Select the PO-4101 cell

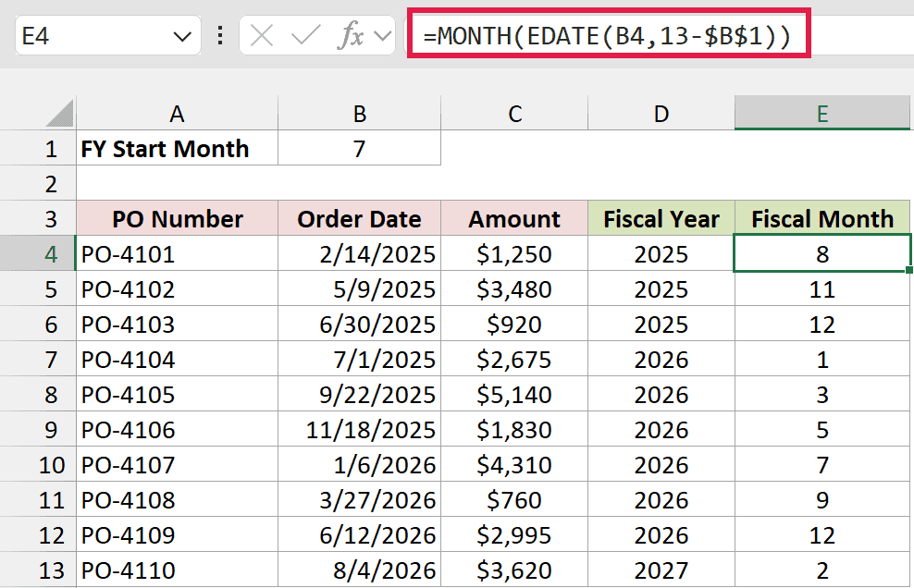click(x=178, y=253)
